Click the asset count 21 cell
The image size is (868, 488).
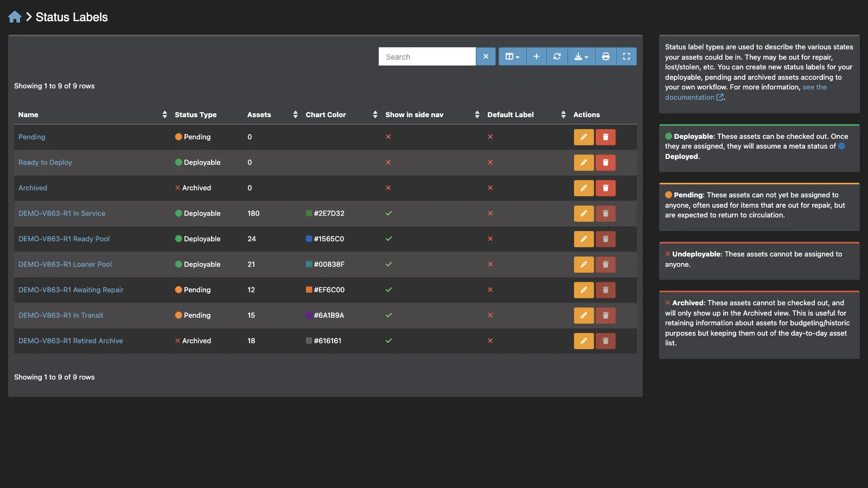[251, 265]
